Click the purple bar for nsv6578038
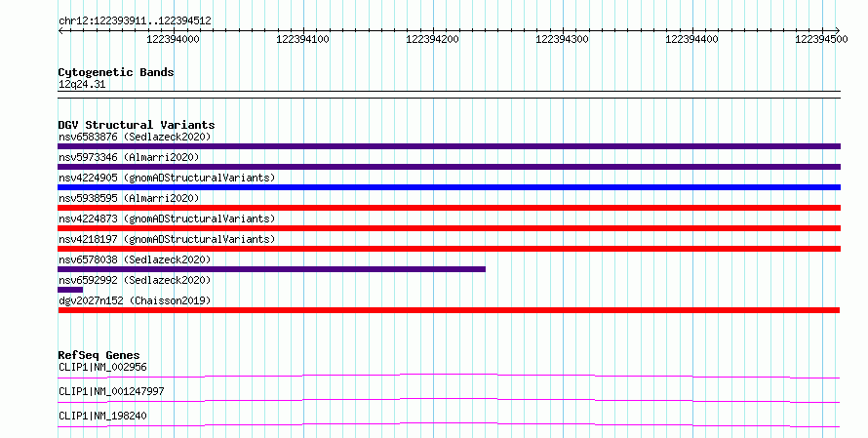Viewport: 868px width, 438px height. [271, 269]
